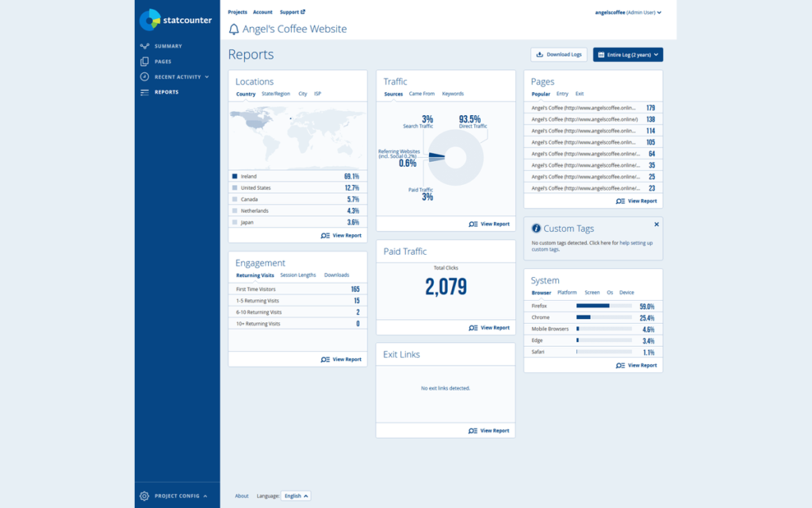Click the world map in Locations
The width and height of the screenshot is (812, 508).
[x=298, y=136]
